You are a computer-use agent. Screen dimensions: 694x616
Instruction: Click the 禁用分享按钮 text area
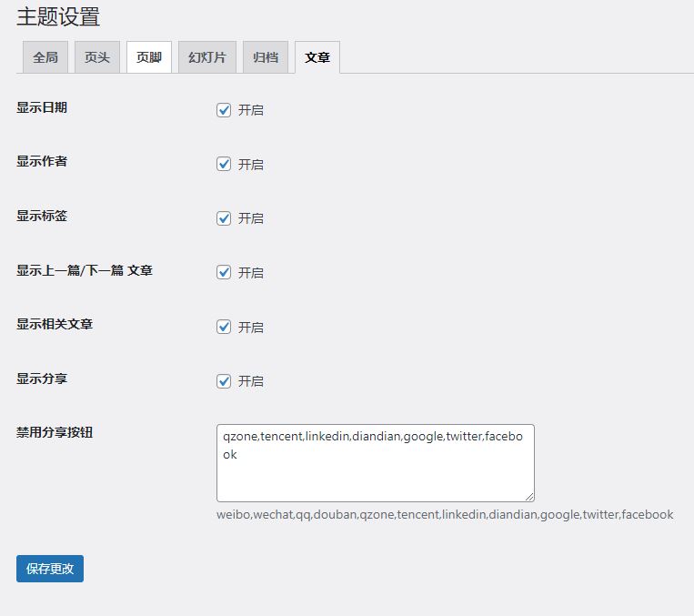tap(376, 463)
